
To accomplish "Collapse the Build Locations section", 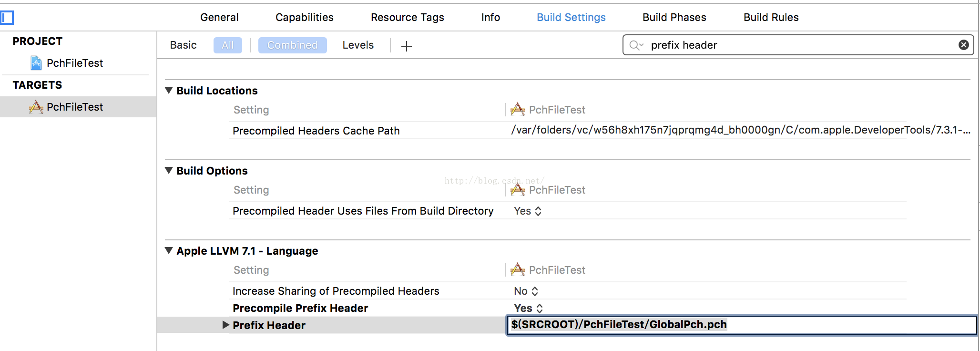I will [x=169, y=90].
